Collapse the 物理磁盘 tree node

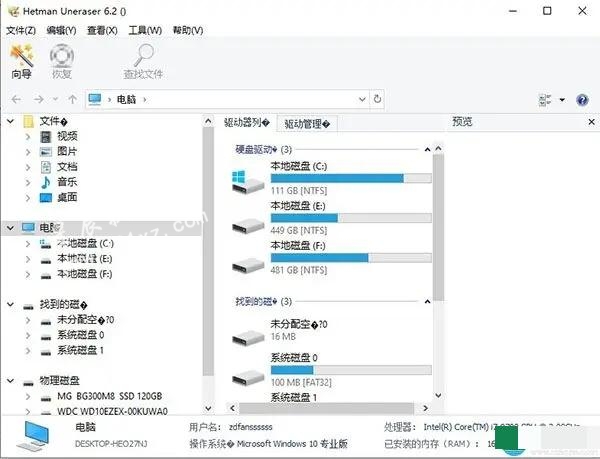(10, 381)
